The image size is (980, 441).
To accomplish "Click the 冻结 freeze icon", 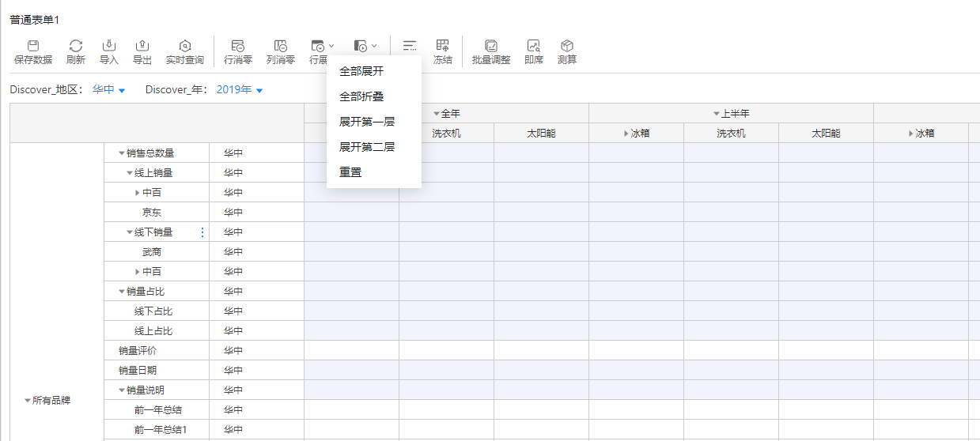I will click(x=443, y=47).
